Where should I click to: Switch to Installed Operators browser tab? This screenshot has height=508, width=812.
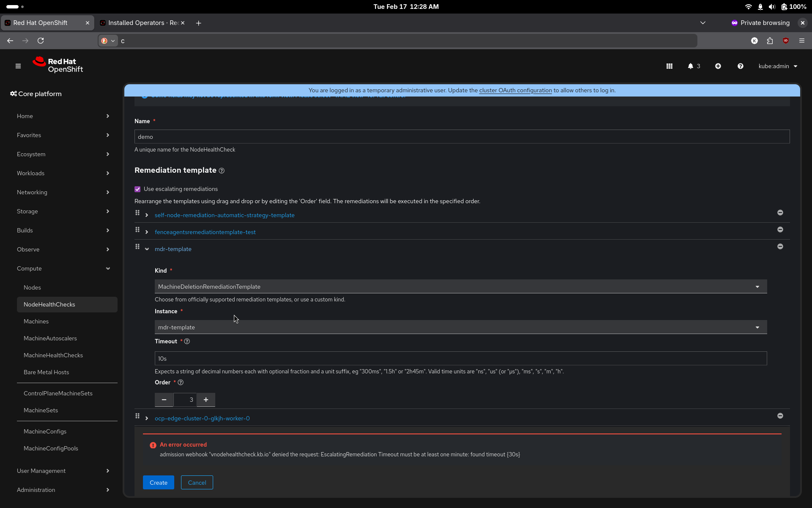pos(142,23)
